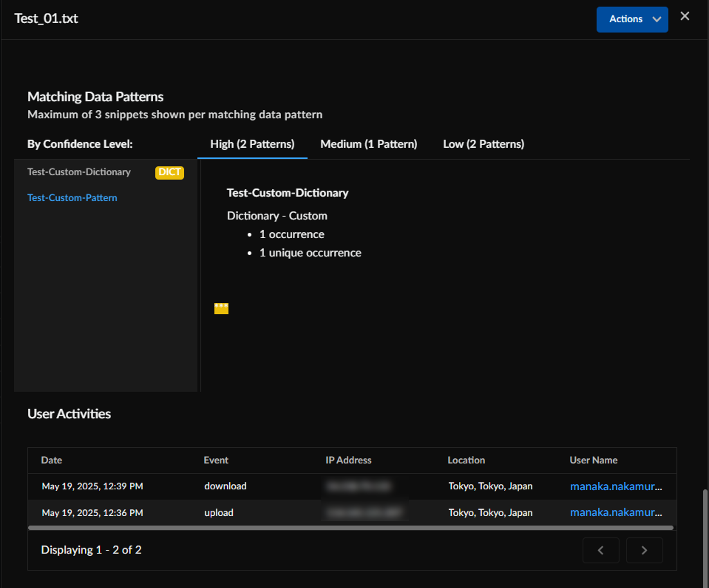Switch to High (2 Patterns) tab

(252, 144)
